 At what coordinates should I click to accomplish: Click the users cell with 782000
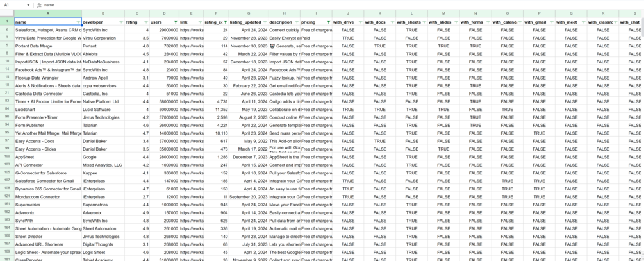pos(164,46)
